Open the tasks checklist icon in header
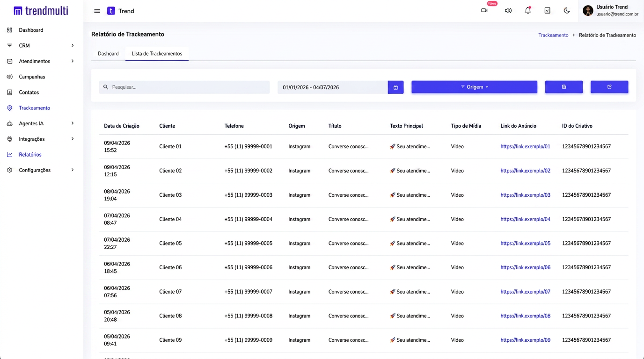 coord(547,11)
